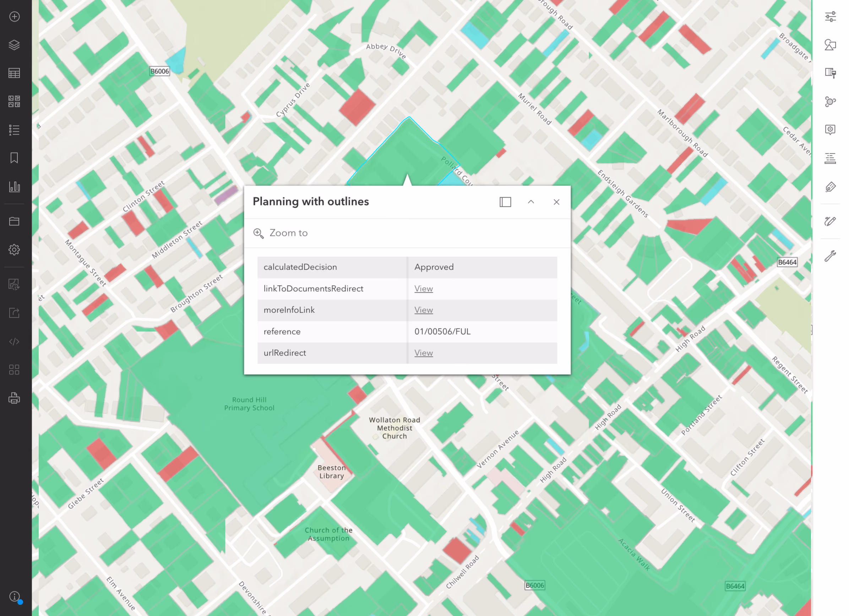Open the Styles shapes icon
The height and width of the screenshot is (616, 849).
[830, 45]
